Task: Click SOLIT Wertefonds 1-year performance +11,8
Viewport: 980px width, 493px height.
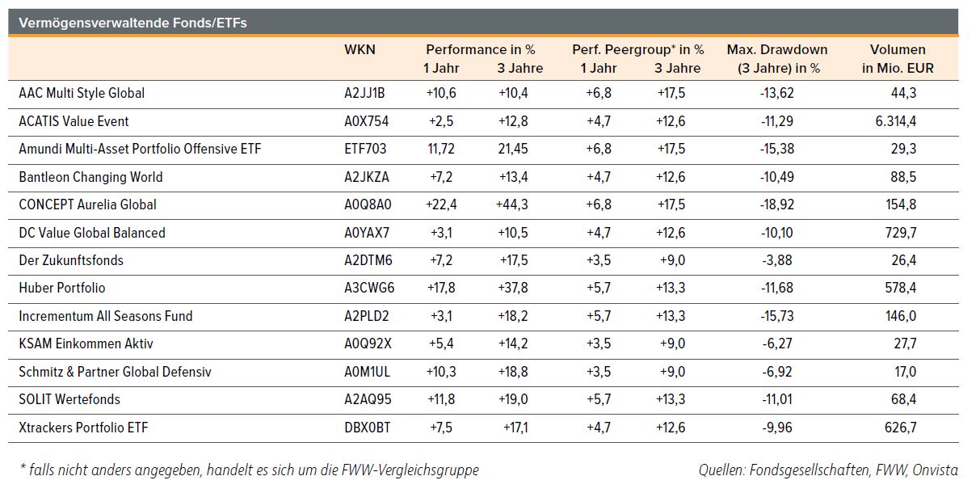Action: [x=441, y=400]
